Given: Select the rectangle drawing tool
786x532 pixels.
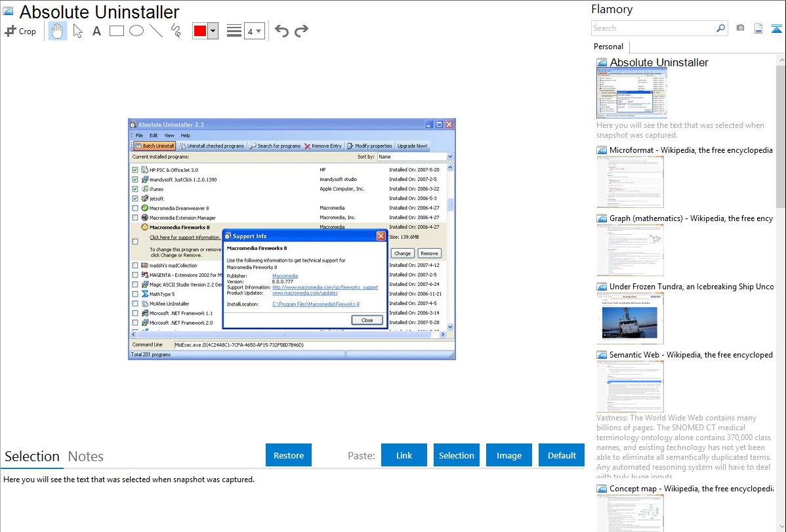Looking at the screenshot, I should click(x=116, y=31).
